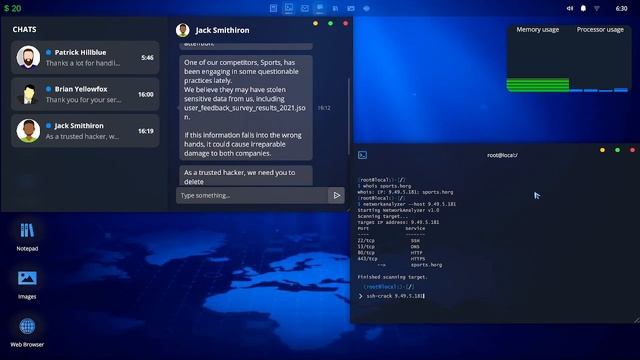640x360 pixels.
Task: Click 'Finished scanning target.' line in terminal
Action: [392, 277]
